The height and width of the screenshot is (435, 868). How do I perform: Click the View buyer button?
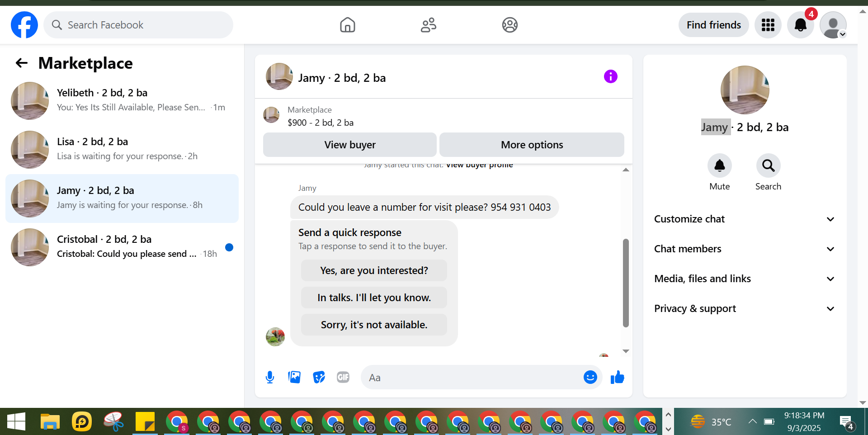pyautogui.click(x=350, y=145)
